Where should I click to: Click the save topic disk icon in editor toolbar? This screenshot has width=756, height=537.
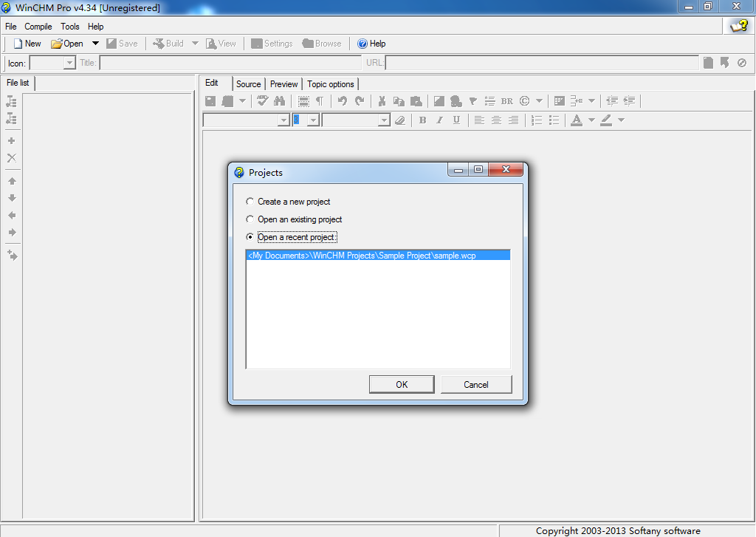tap(210, 101)
